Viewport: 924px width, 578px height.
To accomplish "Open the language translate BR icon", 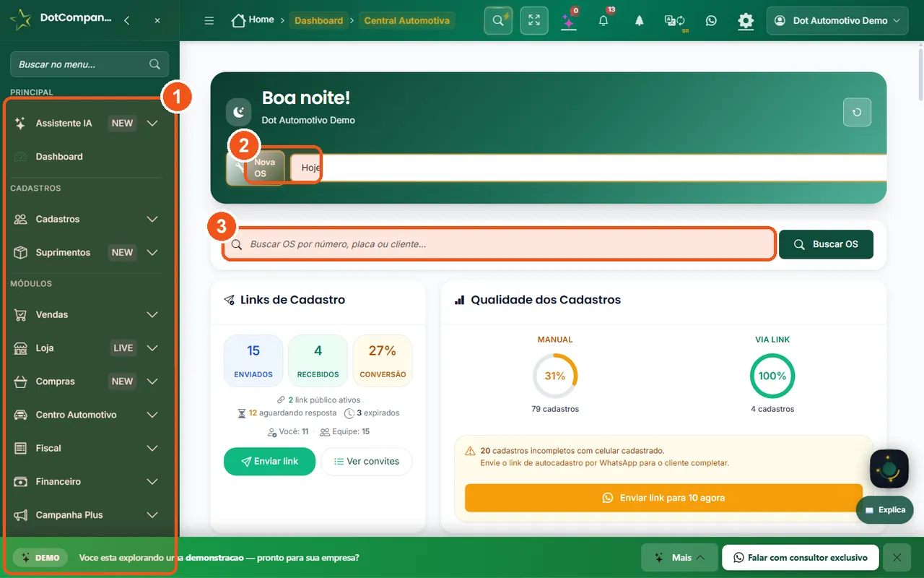I will click(675, 21).
